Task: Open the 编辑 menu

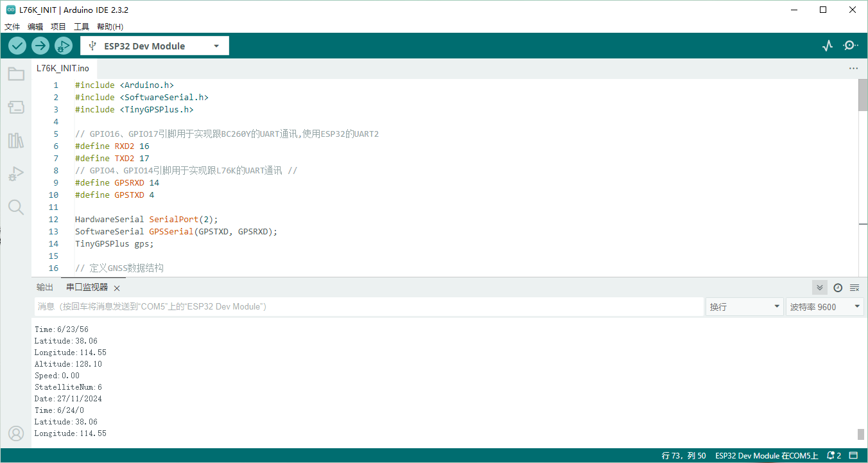Action: (x=35, y=26)
